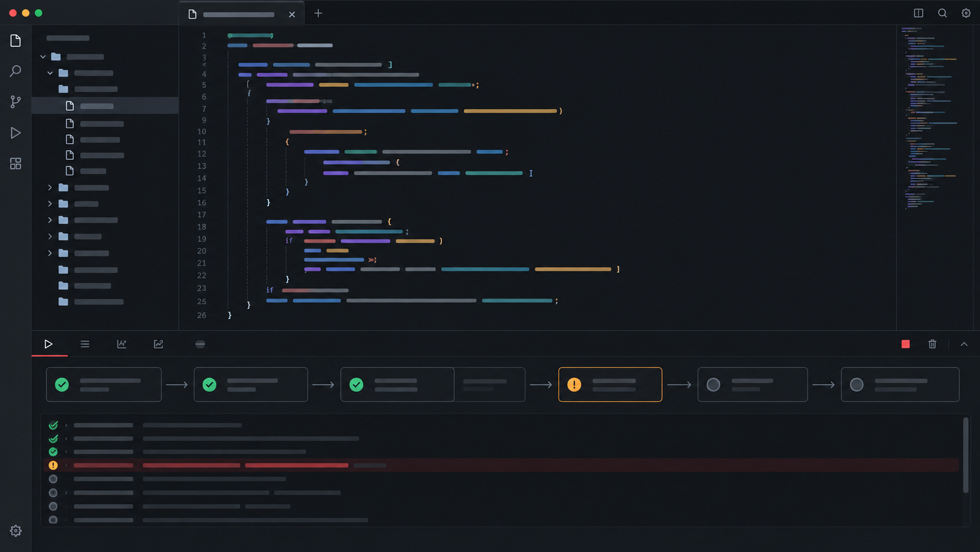Viewport: 980px width, 552px height.
Task: Select the pending stage right after the warning stage
Action: pos(753,384)
